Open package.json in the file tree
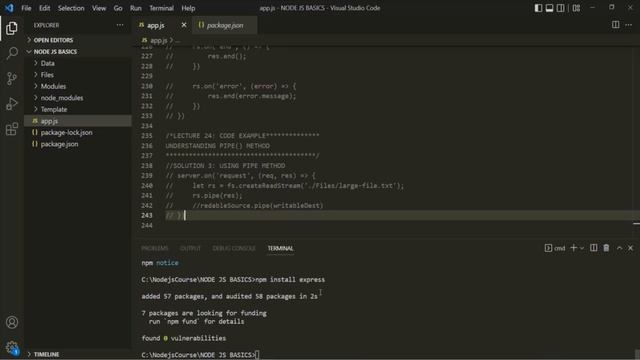Viewport: 640px width, 360px height. click(x=78, y=144)
